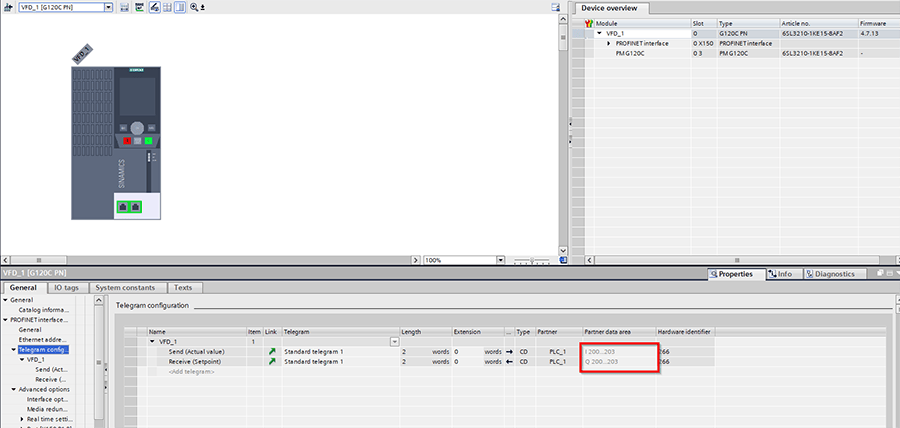This screenshot has height=428, width=900.
Task: Click the Device overview horizontal scrollbar
Action: click(x=736, y=260)
